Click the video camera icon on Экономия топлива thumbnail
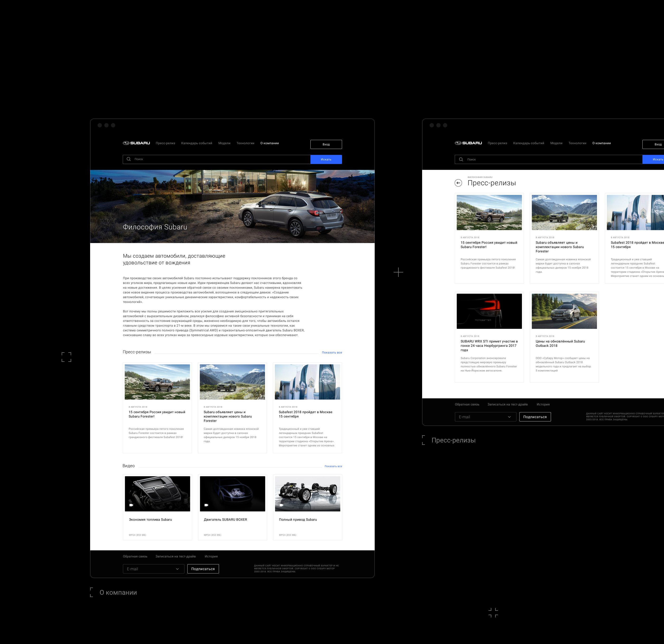Screen dimensions: 664x644 click(131, 505)
